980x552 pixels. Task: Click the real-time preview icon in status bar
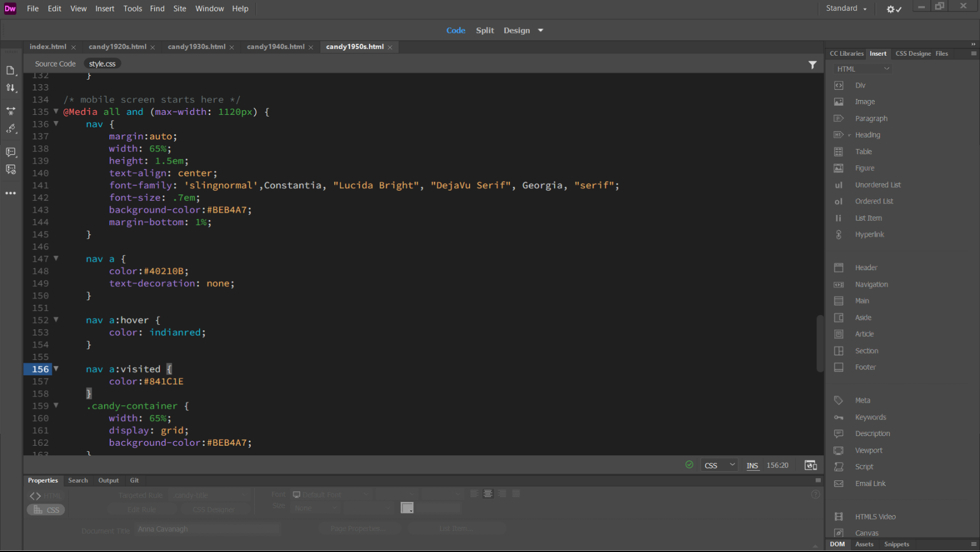811,465
